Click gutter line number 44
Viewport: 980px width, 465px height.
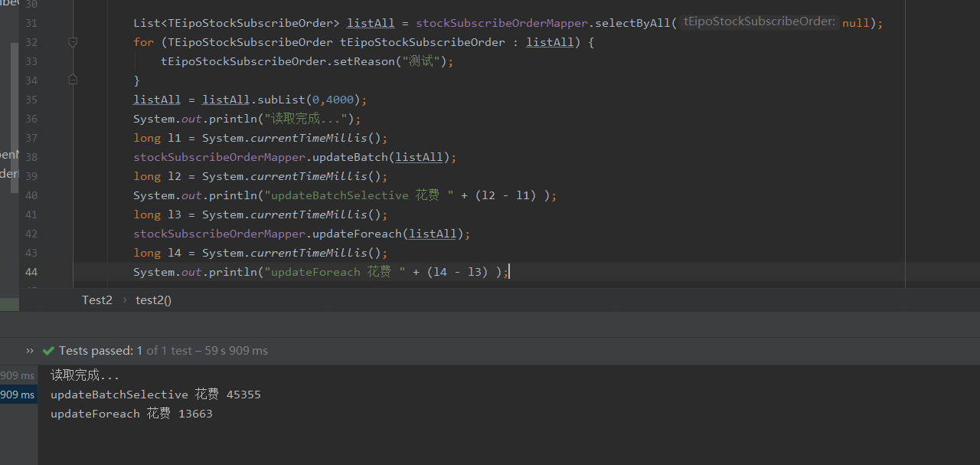coord(31,272)
